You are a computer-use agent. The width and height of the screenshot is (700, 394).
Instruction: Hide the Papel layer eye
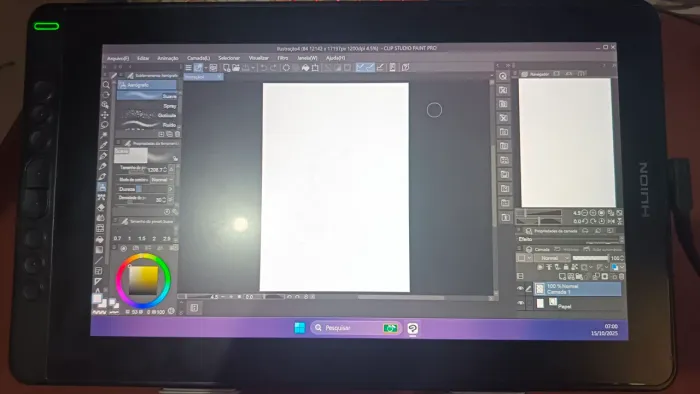521,303
